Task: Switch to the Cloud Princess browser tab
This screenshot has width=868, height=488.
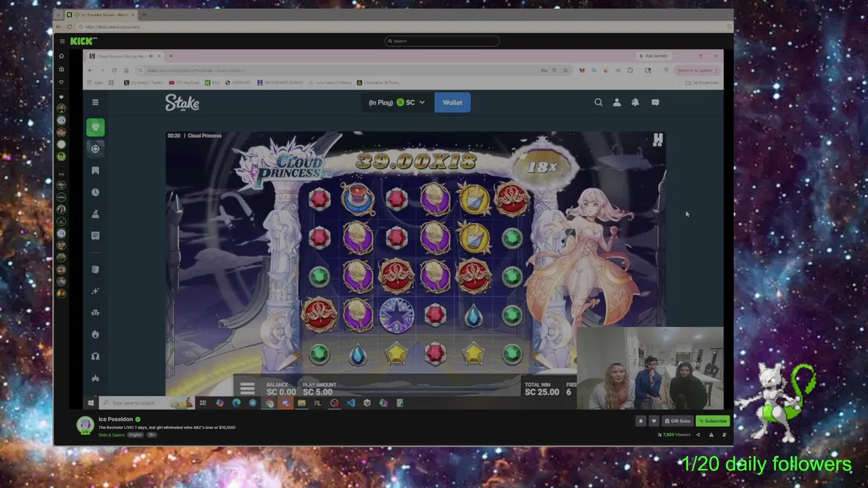Action: [126, 56]
